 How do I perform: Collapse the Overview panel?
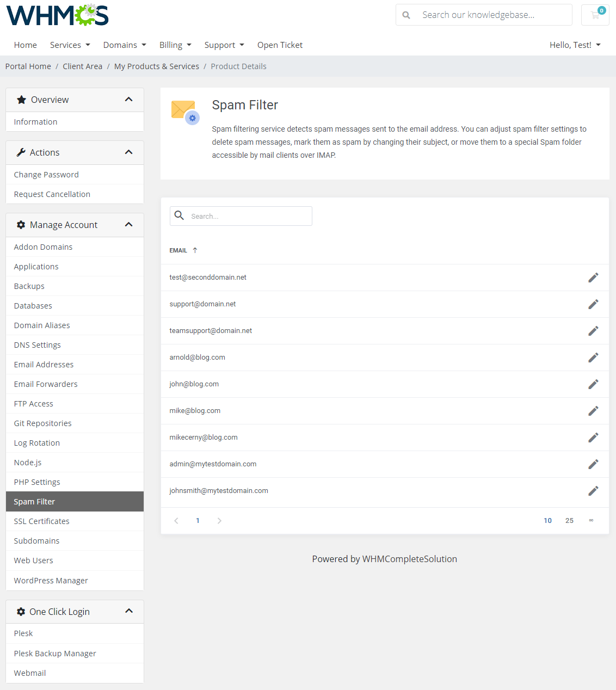[129, 100]
